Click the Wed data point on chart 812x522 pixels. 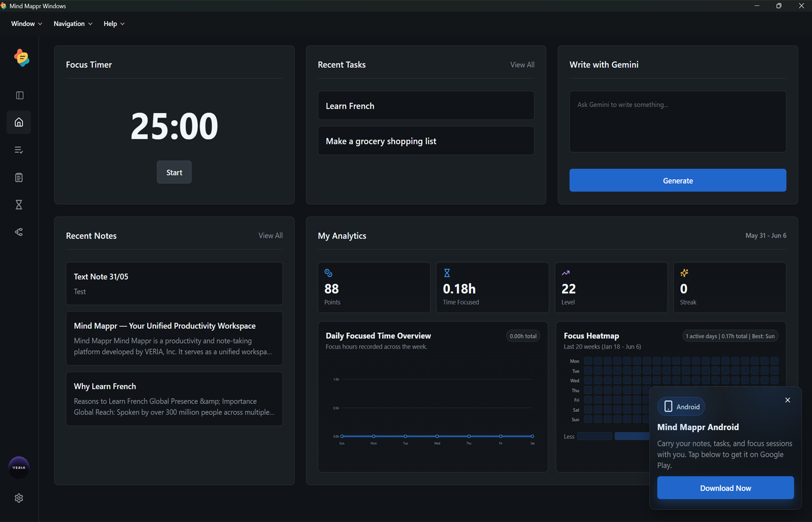click(x=437, y=436)
